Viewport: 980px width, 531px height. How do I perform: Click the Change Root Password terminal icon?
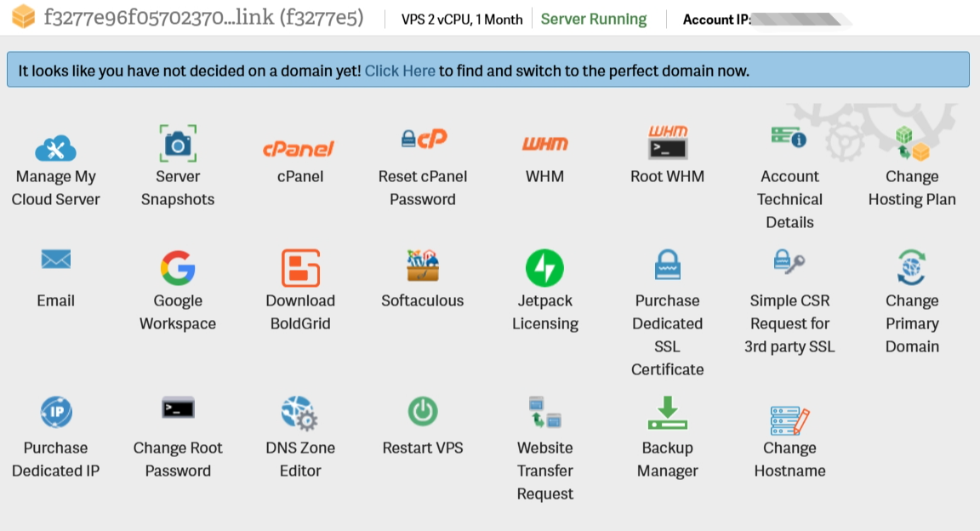178,408
